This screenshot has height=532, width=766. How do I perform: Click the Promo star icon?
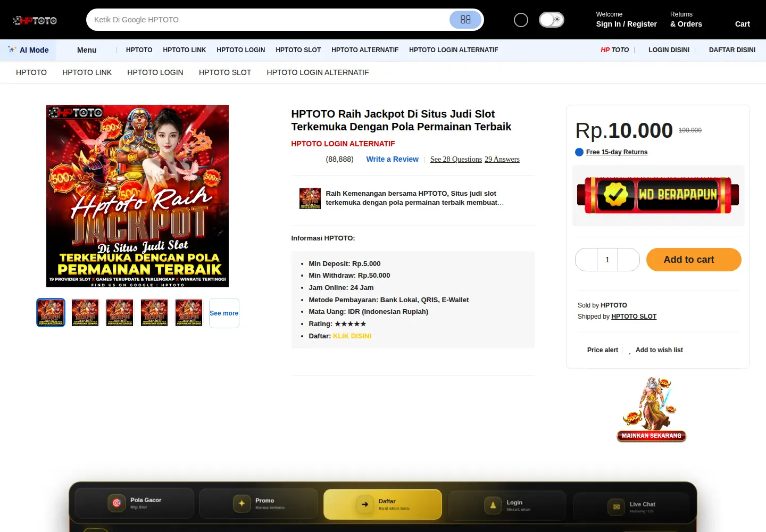point(242,503)
